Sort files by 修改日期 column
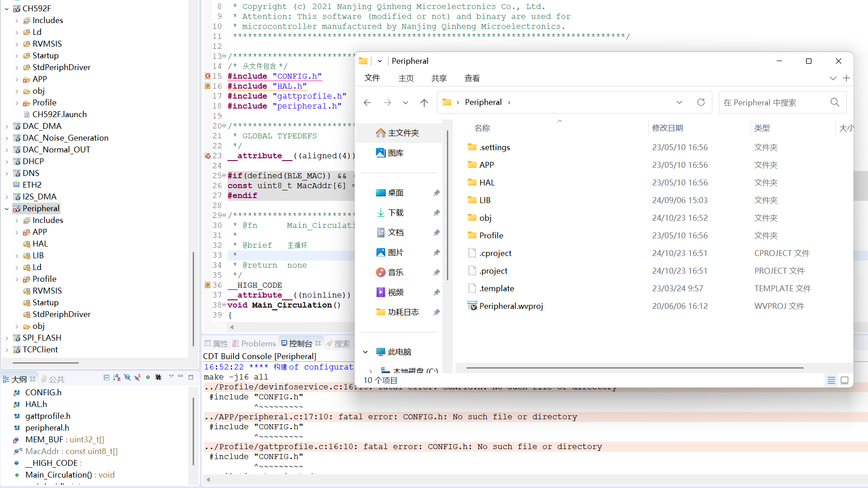 pyautogui.click(x=668, y=128)
